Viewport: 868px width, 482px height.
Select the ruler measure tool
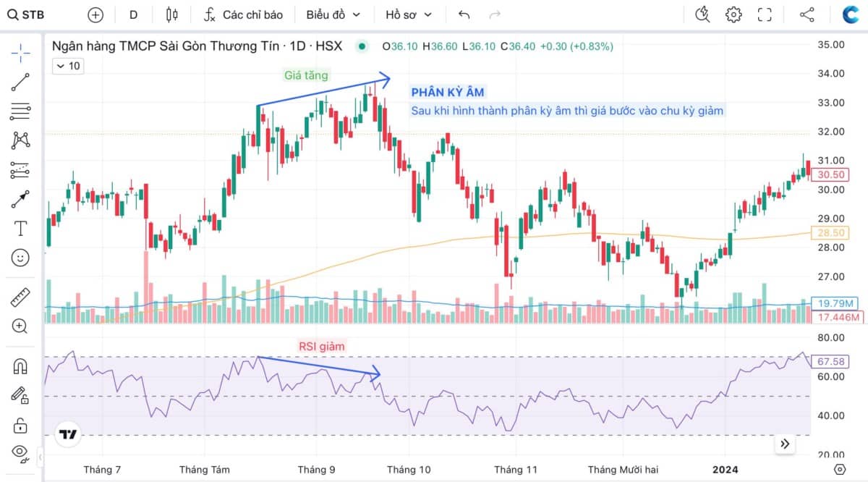coord(20,297)
